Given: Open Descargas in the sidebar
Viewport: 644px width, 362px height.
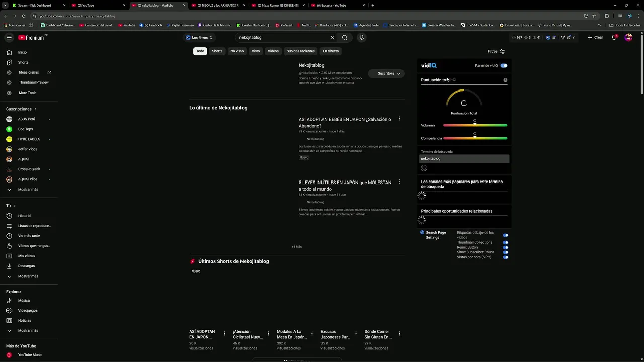Looking at the screenshot, I should (26, 266).
